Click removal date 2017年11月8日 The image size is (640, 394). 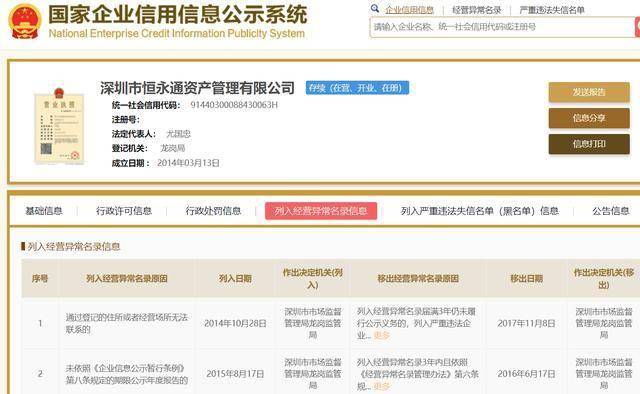(x=527, y=323)
